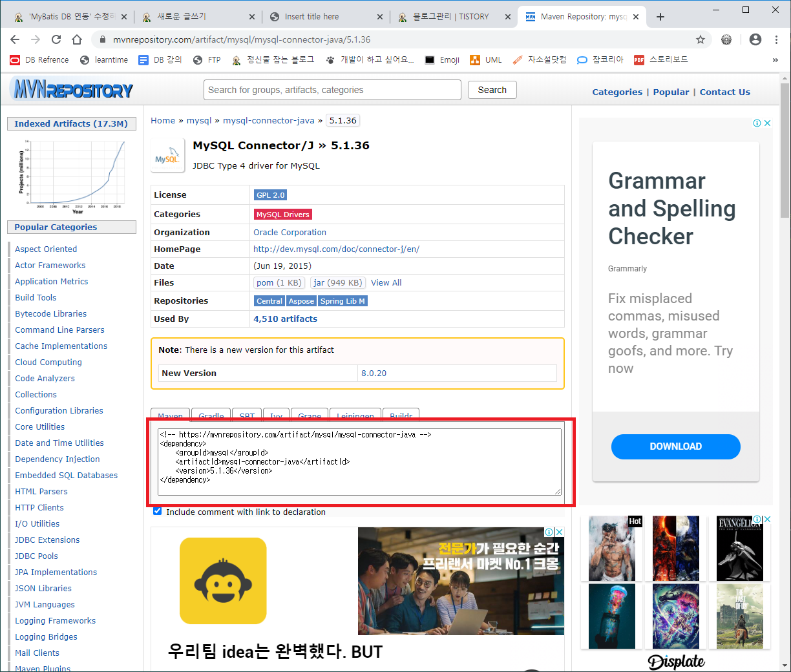Viewport: 791px width, 672px height.
Task: Open the Categories link in header
Action: click(x=617, y=92)
